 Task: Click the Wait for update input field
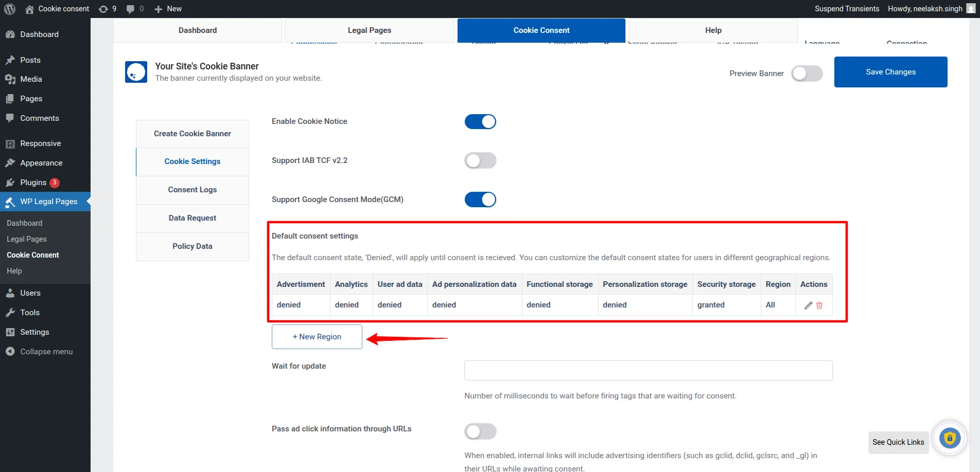[x=647, y=370]
